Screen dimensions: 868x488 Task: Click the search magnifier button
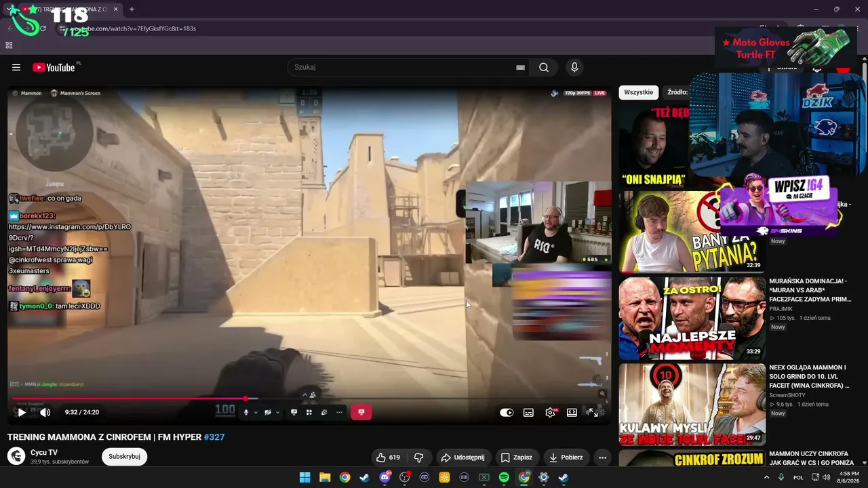coord(544,67)
